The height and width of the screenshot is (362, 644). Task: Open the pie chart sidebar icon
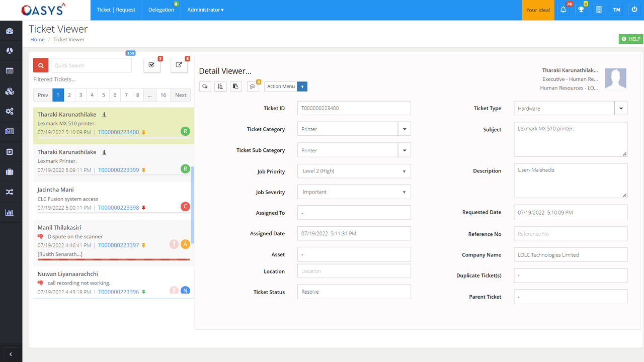(10, 51)
